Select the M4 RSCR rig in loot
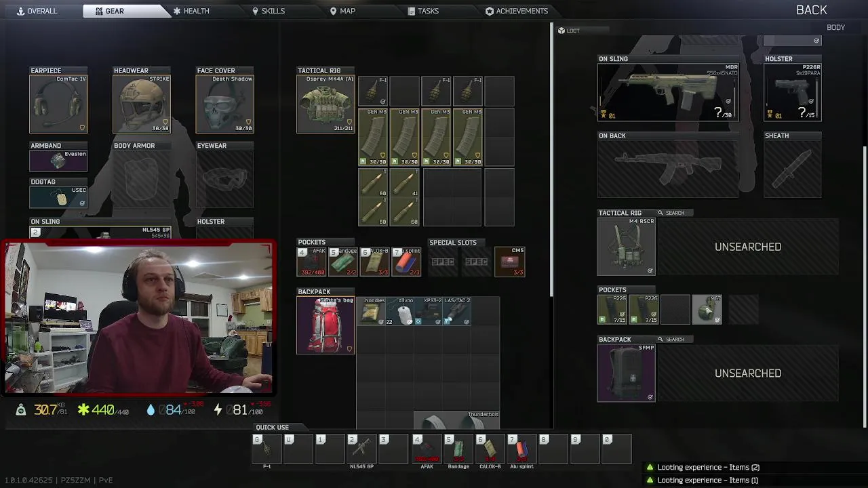The image size is (868, 488). click(x=626, y=247)
